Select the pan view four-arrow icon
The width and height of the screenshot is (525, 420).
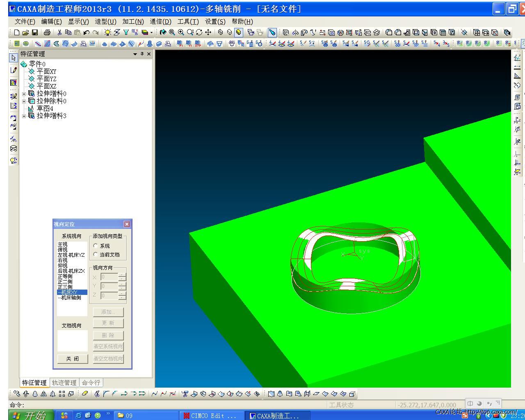(208, 32)
